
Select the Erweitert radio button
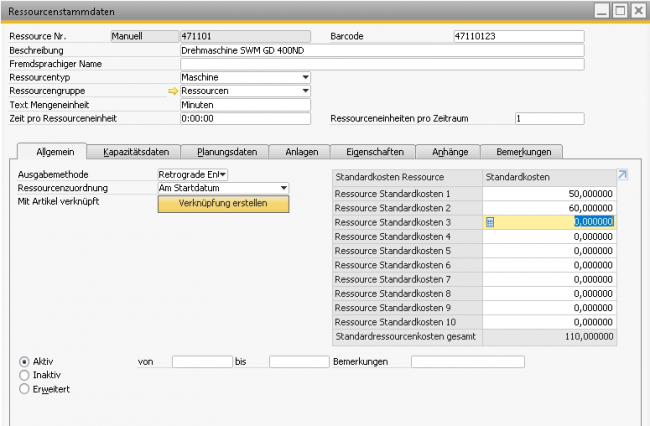tap(24, 389)
